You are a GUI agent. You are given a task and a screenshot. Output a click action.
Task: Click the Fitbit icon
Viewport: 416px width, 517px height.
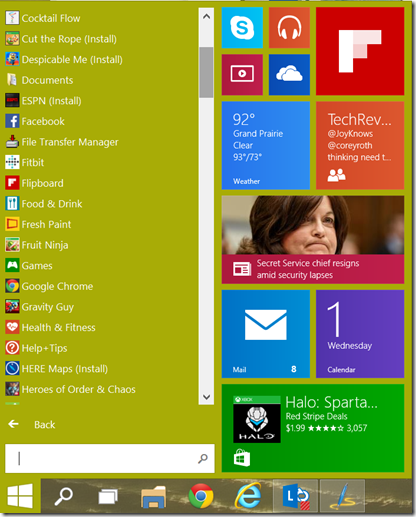tap(12, 162)
